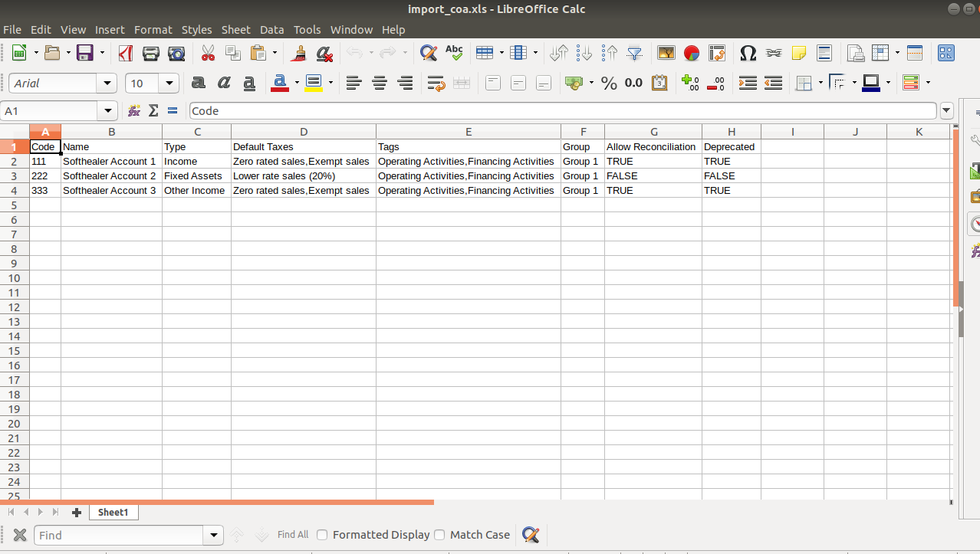Select the Sheet1 tab

click(x=113, y=512)
